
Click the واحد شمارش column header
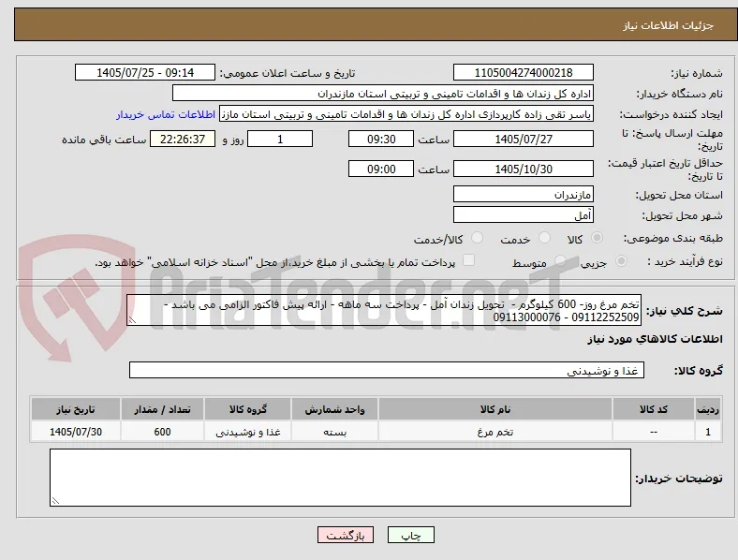click(334, 409)
